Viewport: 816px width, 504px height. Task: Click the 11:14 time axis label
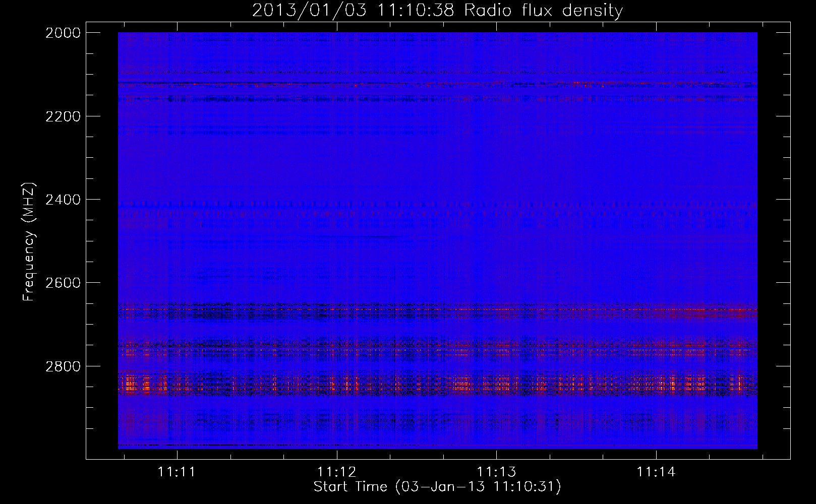coord(656,472)
